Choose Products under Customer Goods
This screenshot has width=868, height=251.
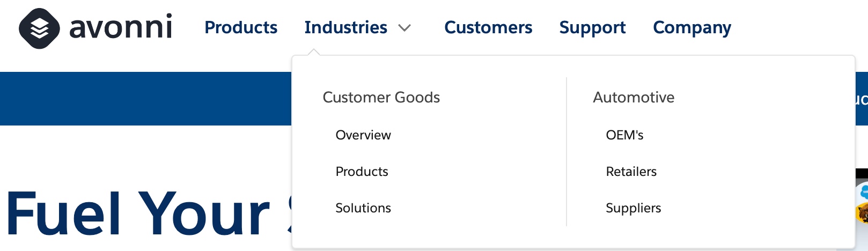tap(362, 172)
